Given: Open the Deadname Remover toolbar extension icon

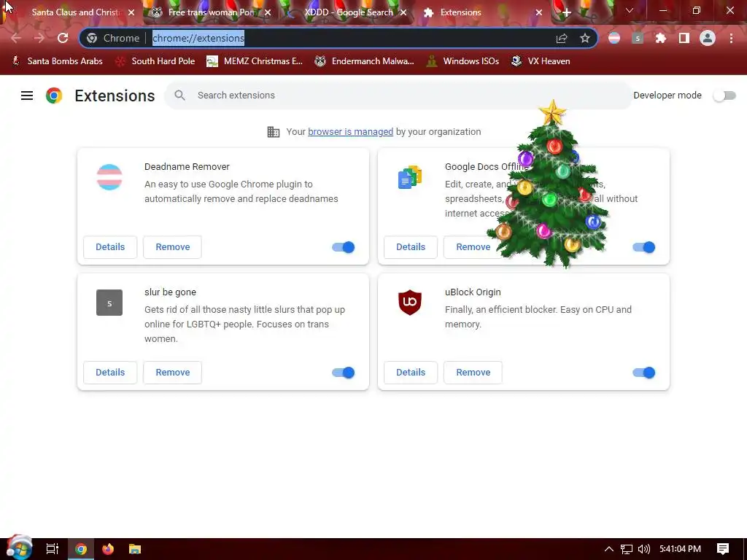Looking at the screenshot, I should tap(614, 38).
